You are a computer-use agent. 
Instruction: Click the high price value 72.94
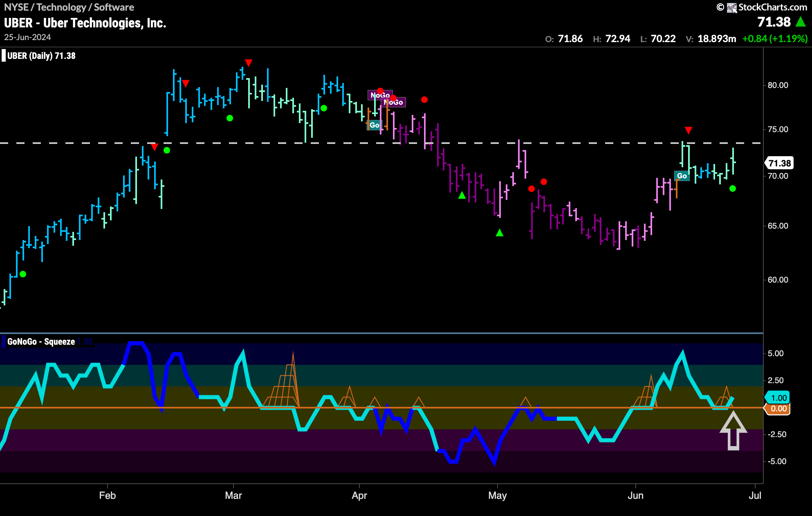point(618,39)
